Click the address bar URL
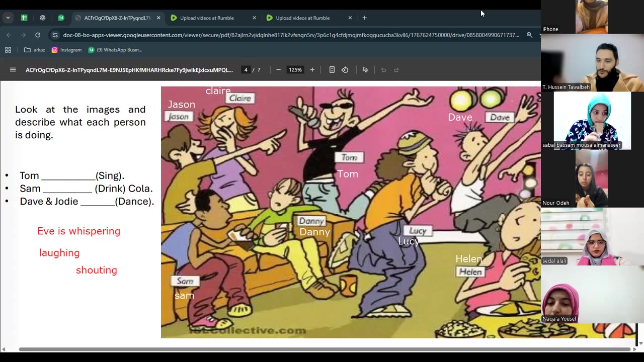This screenshot has height=362, width=644. coord(291,35)
